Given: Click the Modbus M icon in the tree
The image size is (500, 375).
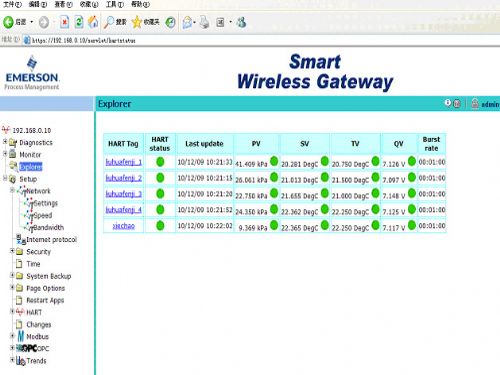Looking at the screenshot, I should click(21, 336).
